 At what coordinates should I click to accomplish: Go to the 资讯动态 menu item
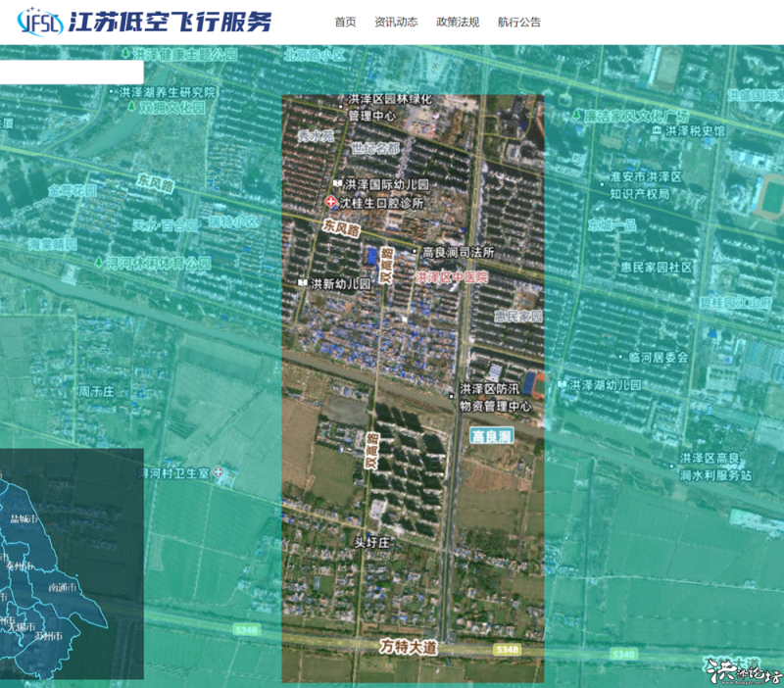pyautogui.click(x=396, y=23)
